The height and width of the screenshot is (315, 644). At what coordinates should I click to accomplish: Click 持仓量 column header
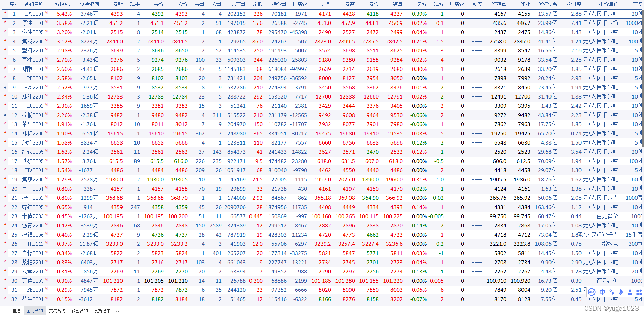coord(279,4)
